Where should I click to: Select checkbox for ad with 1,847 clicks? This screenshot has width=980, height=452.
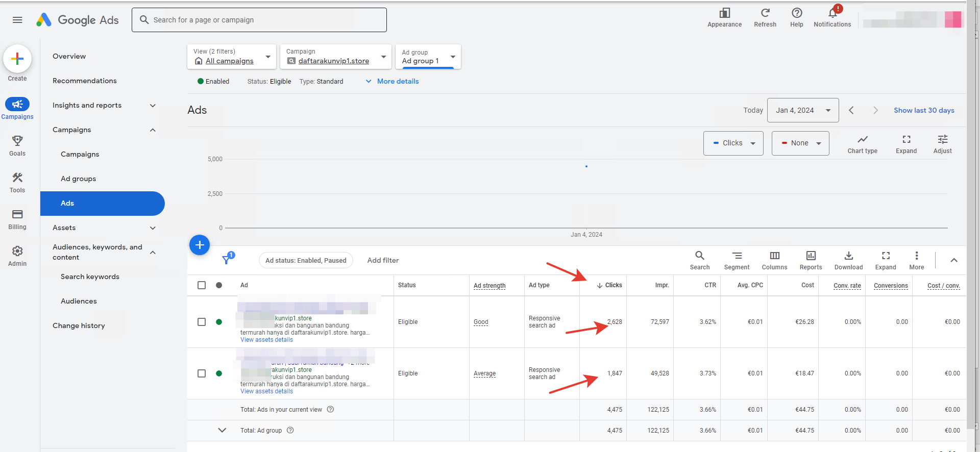click(x=202, y=373)
